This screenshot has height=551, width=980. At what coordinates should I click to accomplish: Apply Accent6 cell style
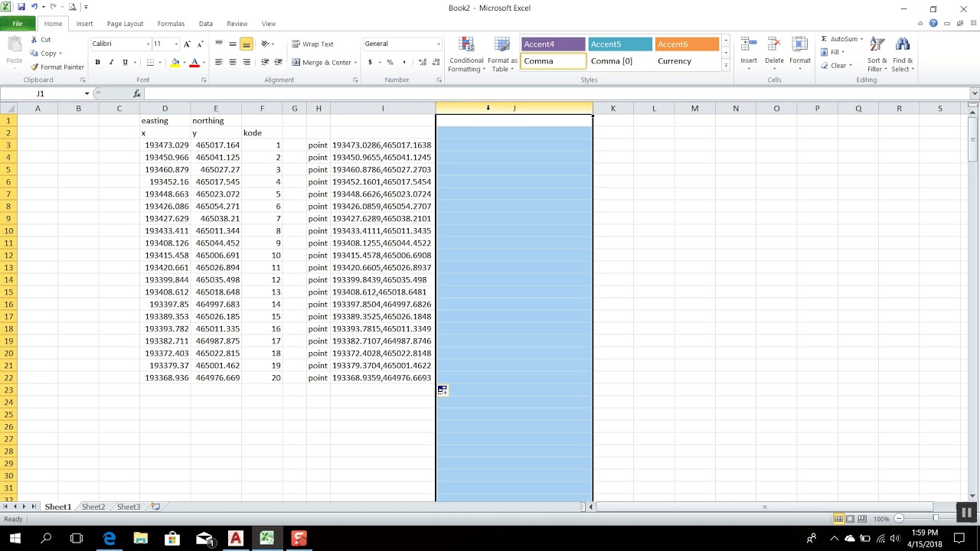[687, 44]
